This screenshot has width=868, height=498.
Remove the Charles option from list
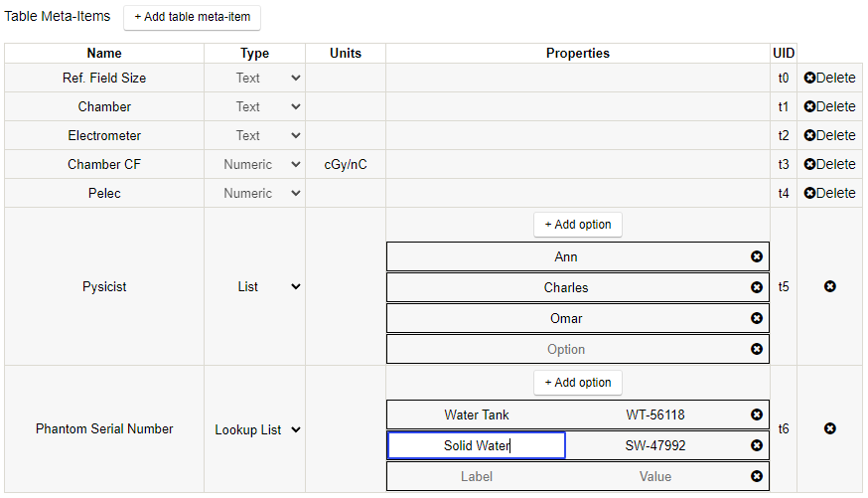tap(757, 288)
